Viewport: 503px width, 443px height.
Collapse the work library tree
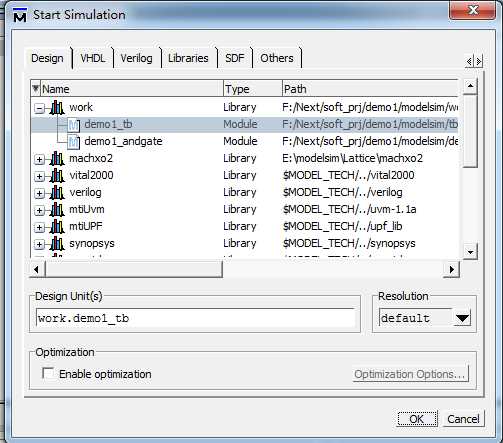click(x=39, y=108)
